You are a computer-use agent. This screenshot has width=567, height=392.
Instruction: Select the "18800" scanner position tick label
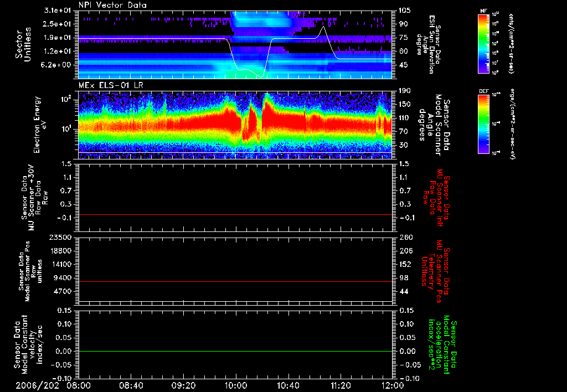[61, 251]
